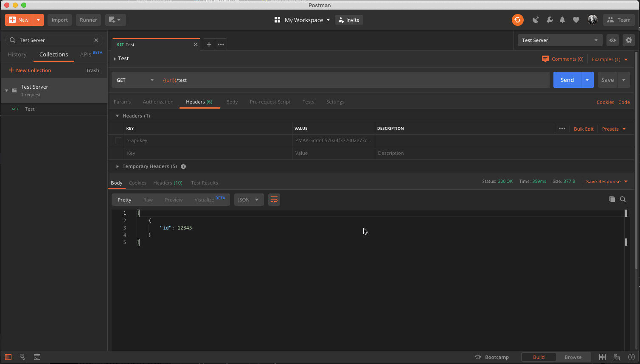This screenshot has height=364, width=640.
Task: Enable the x-api-key header checkbox
Action: click(118, 140)
